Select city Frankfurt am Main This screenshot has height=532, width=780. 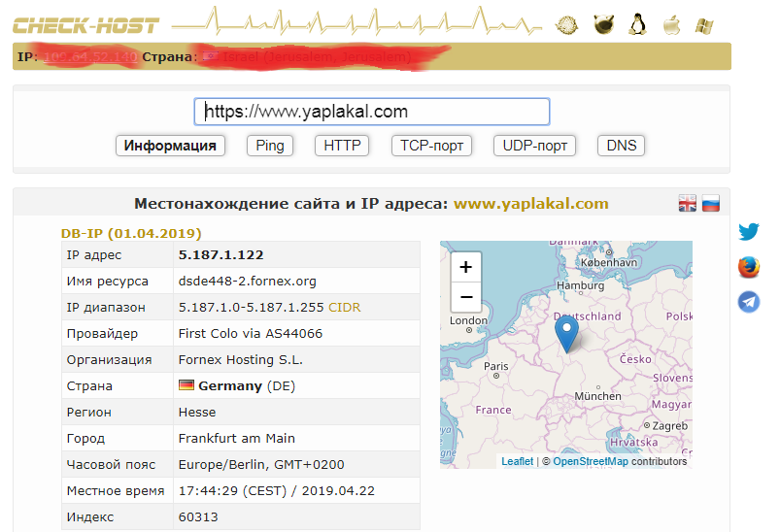point(237,439)
